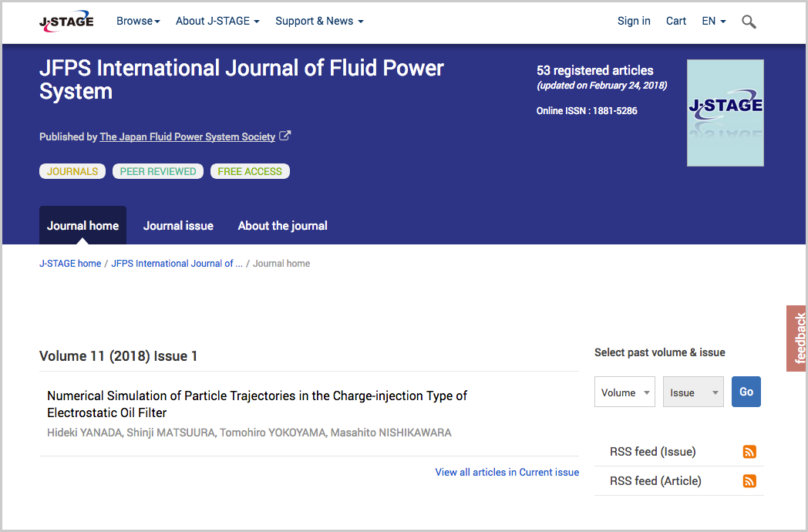Expand the Browse menu

(x=138, y=21)
